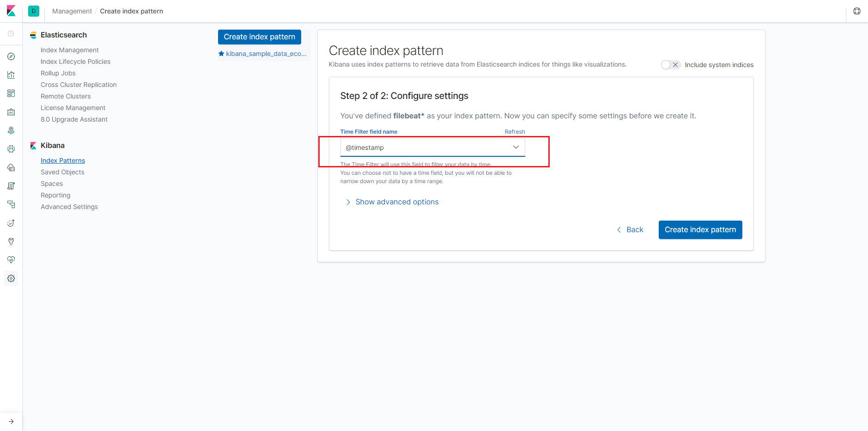Open Management gear in the side navigation
The image size is (868, 431).
coord(11,278)
